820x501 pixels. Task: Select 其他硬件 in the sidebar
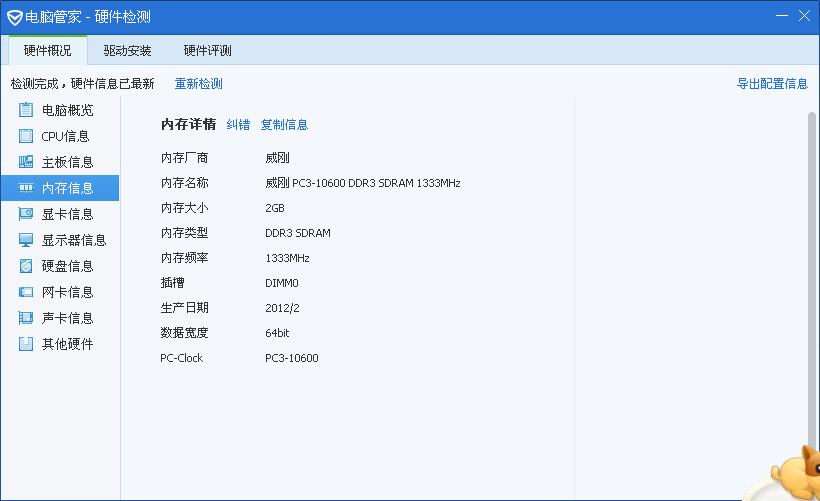click(x=60, y=344)
